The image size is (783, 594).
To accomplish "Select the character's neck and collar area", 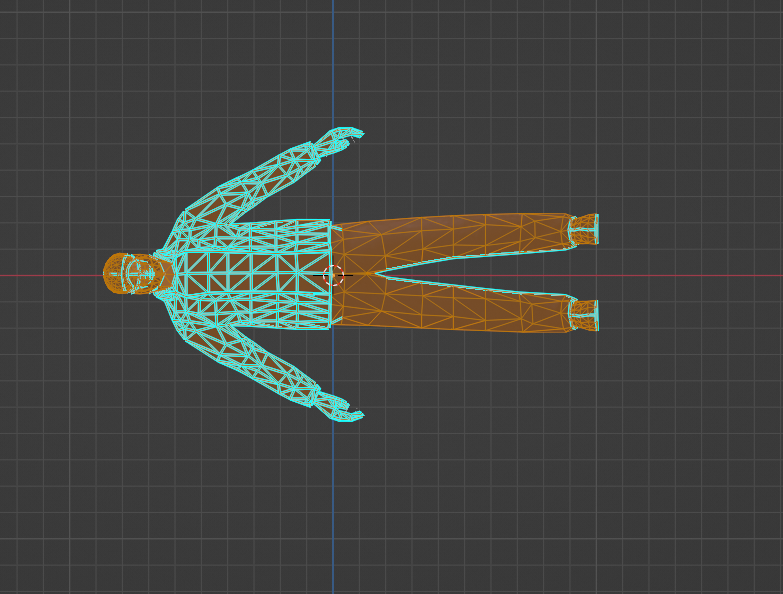I will point(166,273).
